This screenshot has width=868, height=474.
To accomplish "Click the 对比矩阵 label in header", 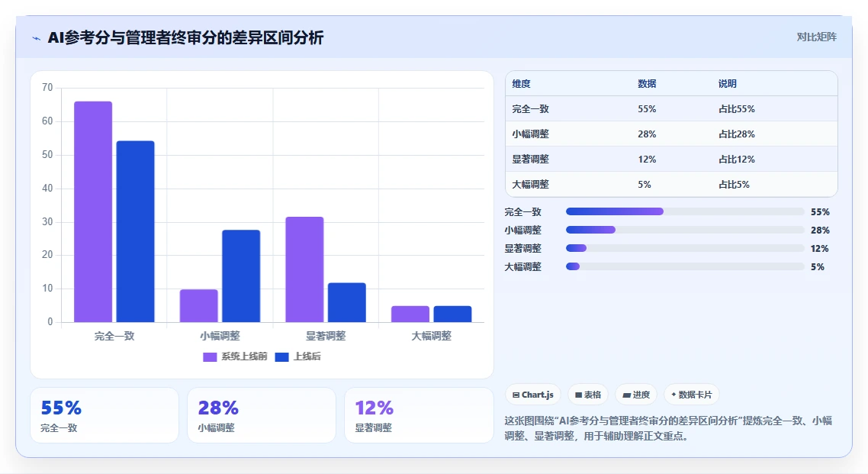I will (817, 37).
